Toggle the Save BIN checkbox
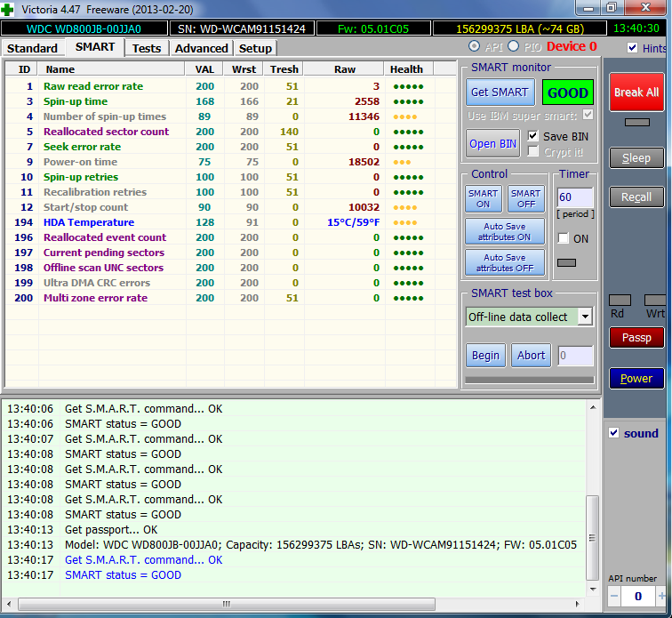The width and height of the screenshot is (672, 618). [533, 136]
